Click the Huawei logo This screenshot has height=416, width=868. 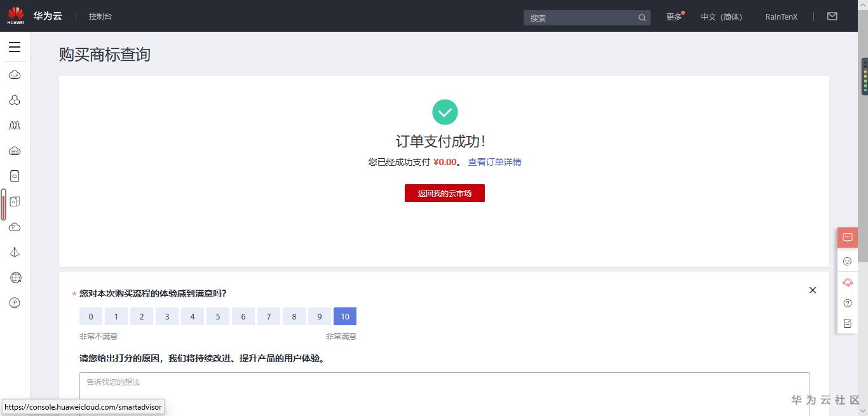16,16
